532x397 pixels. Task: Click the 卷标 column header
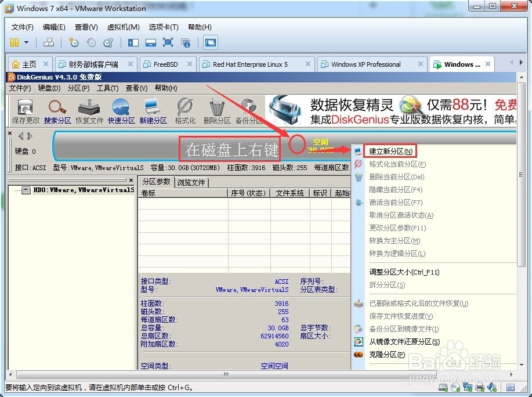coord(183,193)
